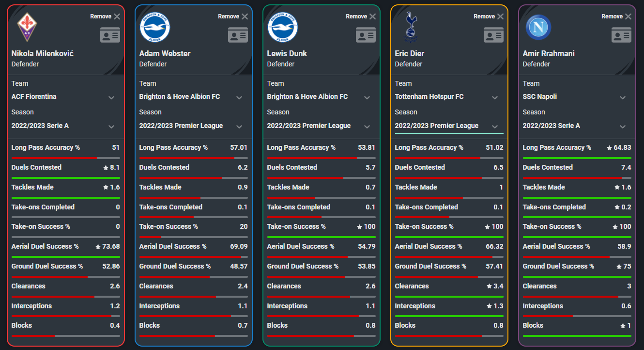Open Lewis Dunk's season dropdown
644x350 pixels.
tap(322, 126)
